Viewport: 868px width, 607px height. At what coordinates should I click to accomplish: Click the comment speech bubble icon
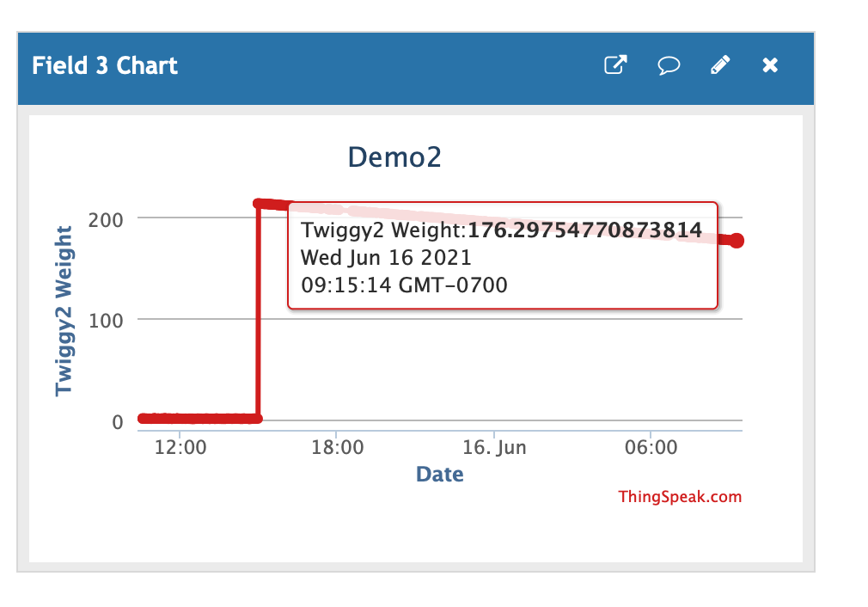(669, 65)
